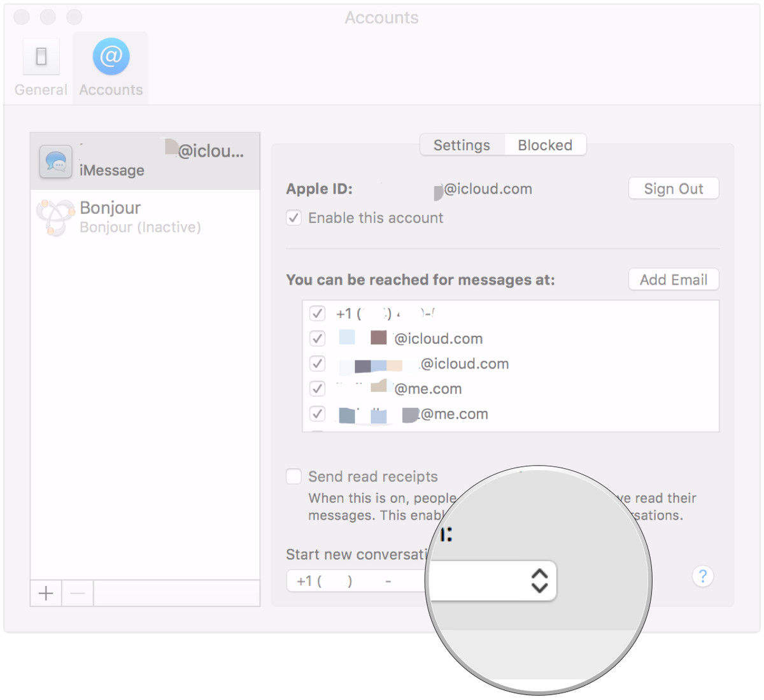Click the Accounts @ toolbar icon

pos(111,57)
